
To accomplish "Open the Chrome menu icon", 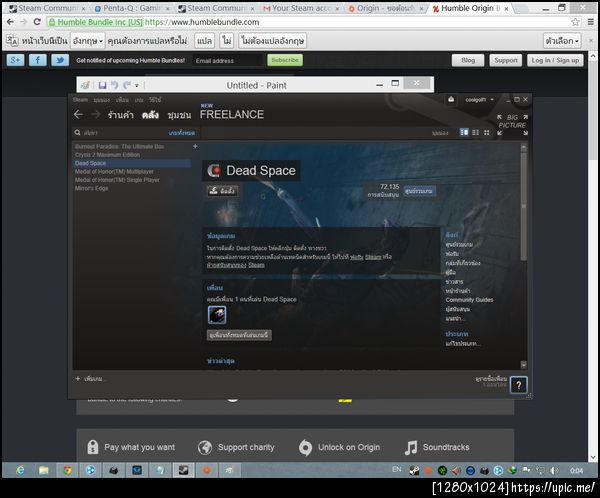I will click(x=591, y=22).
